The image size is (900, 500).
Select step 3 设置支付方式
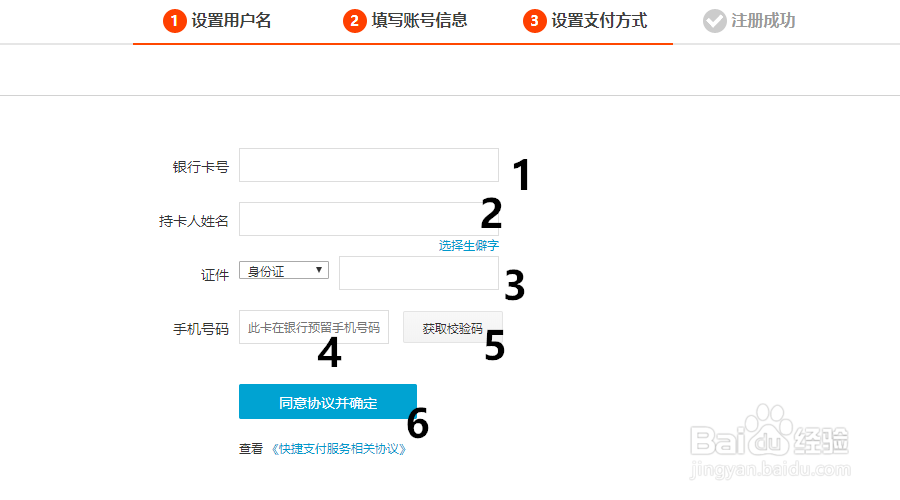point(585,21)
